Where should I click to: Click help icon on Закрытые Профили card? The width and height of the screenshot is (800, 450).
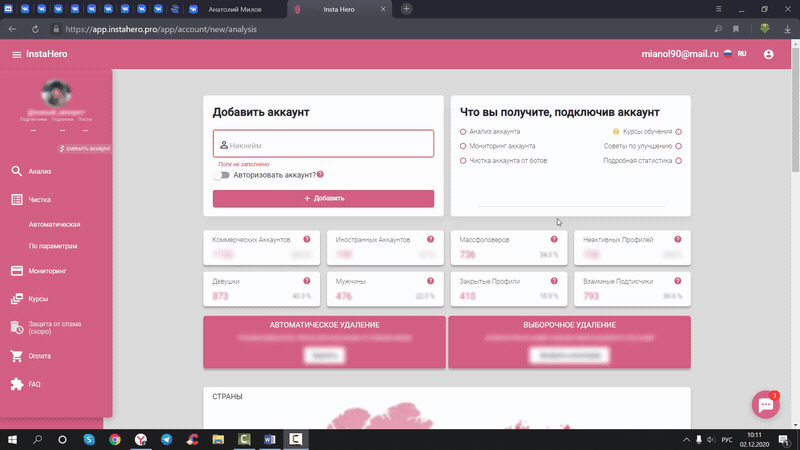pyautogui.click(x=554, y=281)
